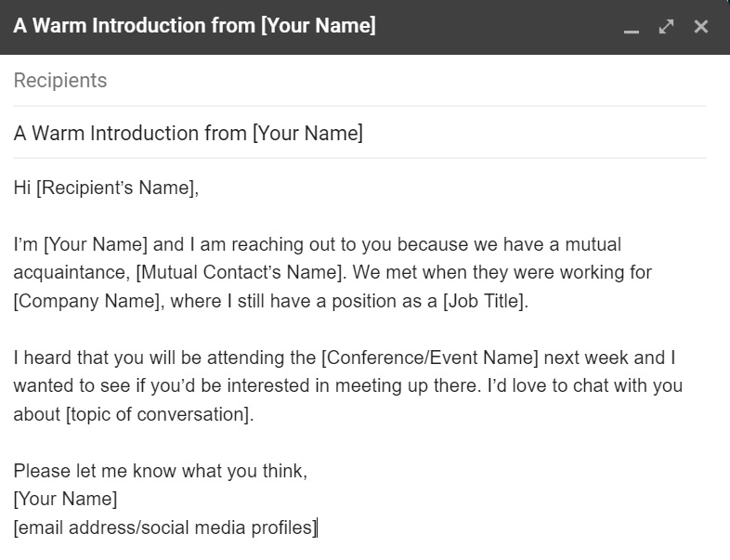Click [Your Name] after "I'm" in body
Screen dimensions: 730x560
(96, 245)
